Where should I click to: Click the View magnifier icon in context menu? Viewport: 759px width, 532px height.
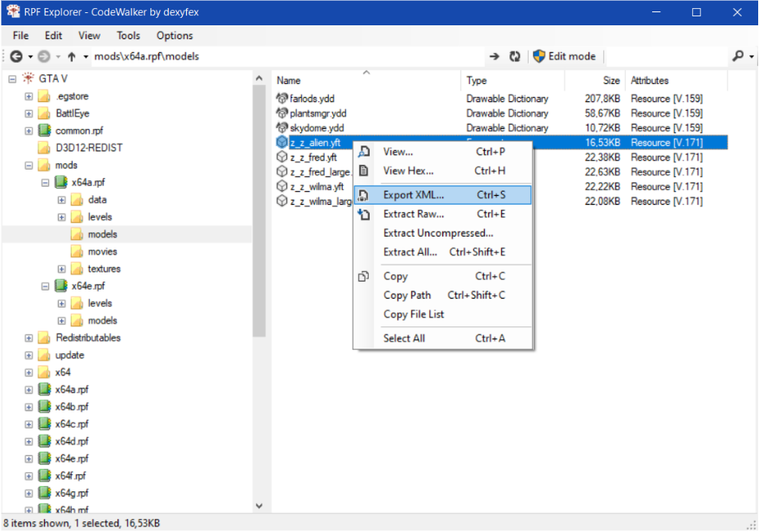coord(364,152)
